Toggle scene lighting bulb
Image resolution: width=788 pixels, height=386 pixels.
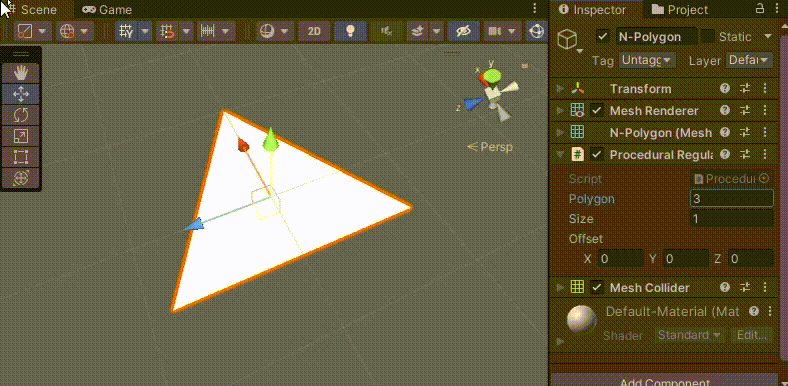coord(351,31)
